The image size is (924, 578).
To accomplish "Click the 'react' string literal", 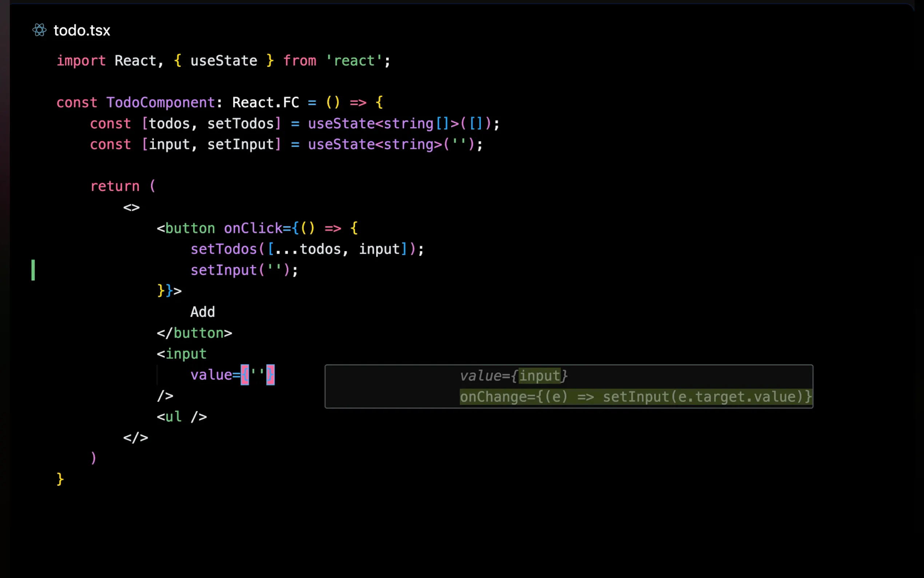I will point(353,61).
